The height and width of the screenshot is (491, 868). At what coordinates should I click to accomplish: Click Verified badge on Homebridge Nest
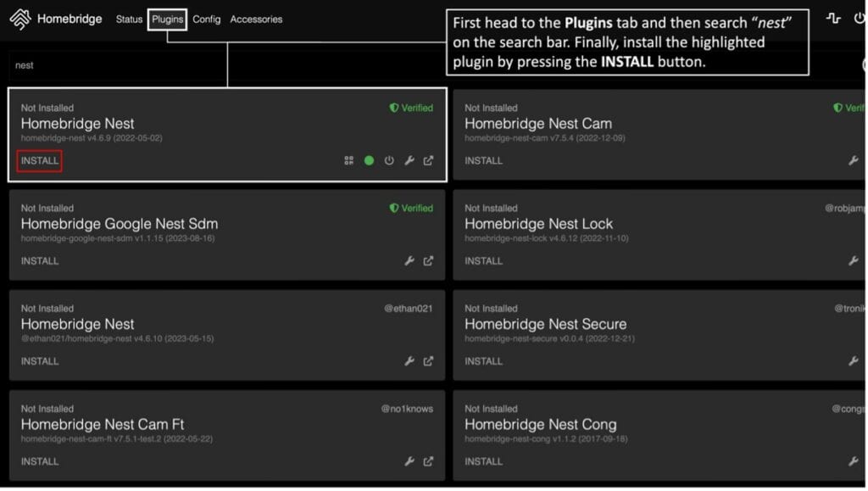coord(411,108)
